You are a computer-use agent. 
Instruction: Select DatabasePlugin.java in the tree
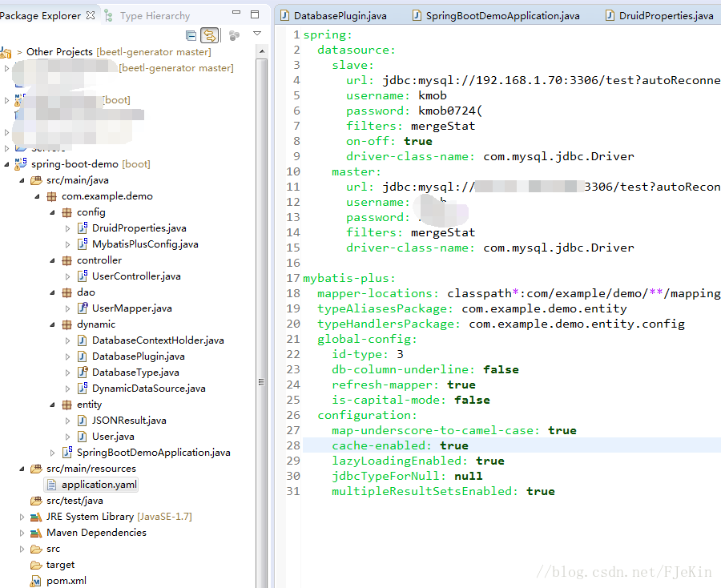139,356
